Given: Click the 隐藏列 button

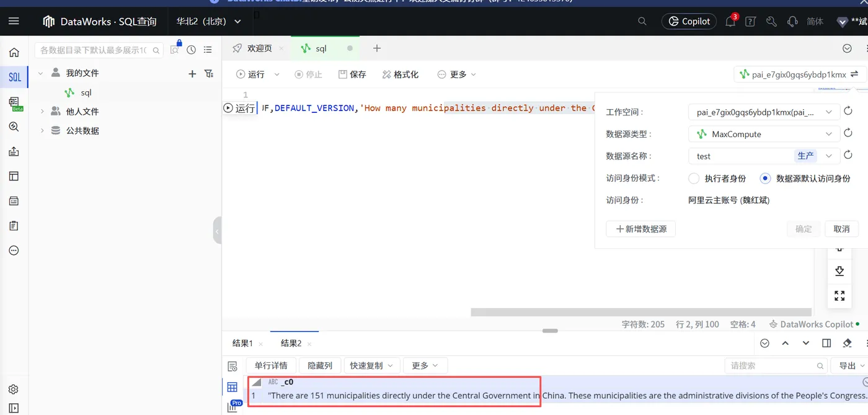Looking at the screenshot, I should (x=319, y=365).
